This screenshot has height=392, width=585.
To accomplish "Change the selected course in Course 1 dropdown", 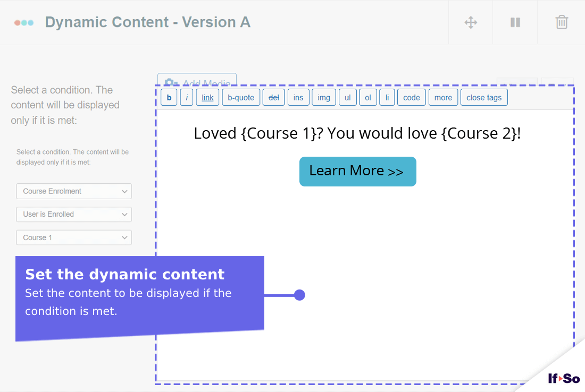I will pyautogui.click(x=73, y=237).
